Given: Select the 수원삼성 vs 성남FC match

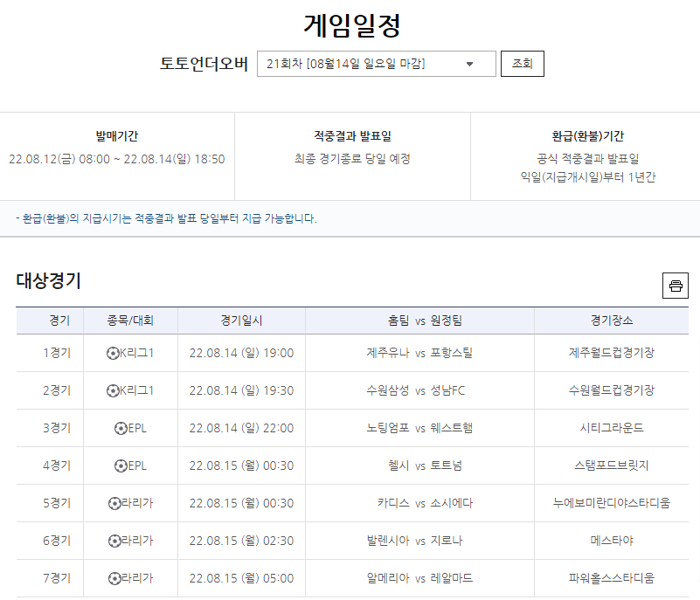Looking at the screenshot, I should [x=416, y=390].
